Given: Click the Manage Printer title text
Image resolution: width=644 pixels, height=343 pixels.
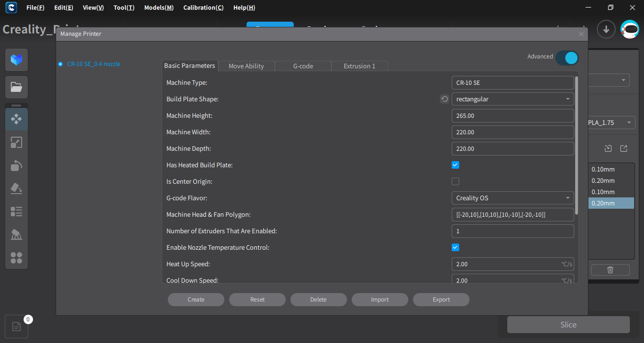Looking at the screenshot, I should pos(81,34).
